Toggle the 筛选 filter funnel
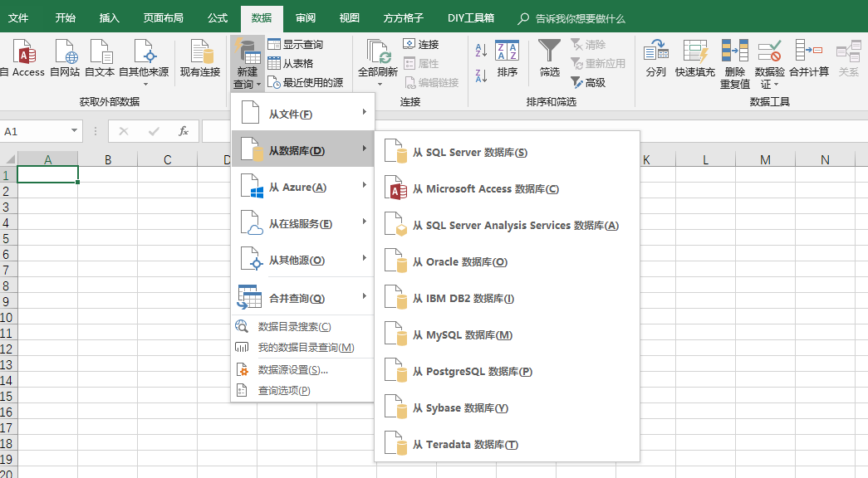Image resolution: width=868 pixels, height=478 pixels. pos(550,59)
